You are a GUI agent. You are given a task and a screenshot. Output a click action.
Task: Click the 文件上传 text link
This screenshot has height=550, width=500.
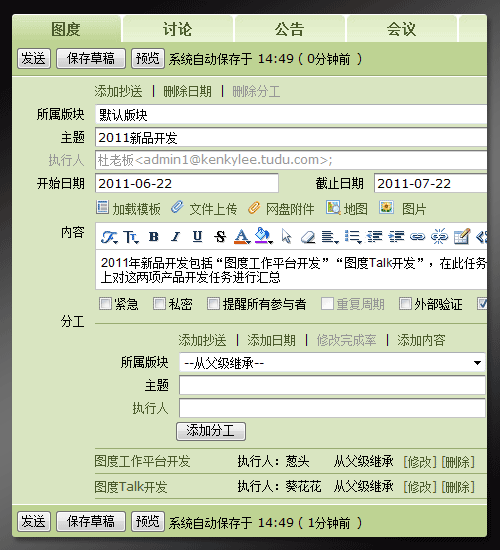pos(213,209)
